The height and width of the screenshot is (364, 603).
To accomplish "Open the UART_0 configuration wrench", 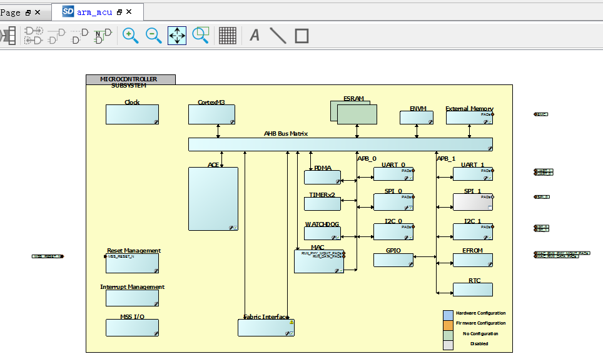I will click(x=406, y=178).
